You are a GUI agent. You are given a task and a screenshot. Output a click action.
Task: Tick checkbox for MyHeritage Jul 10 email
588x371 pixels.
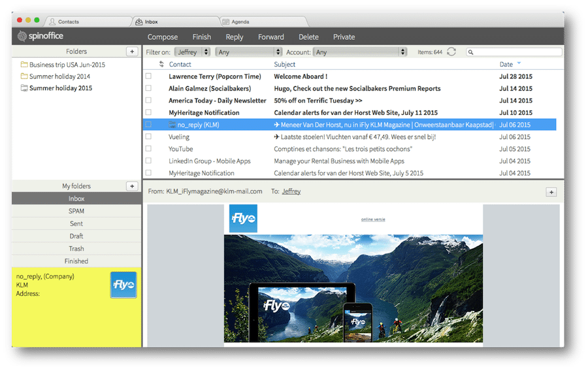click(x=148, y=112)
